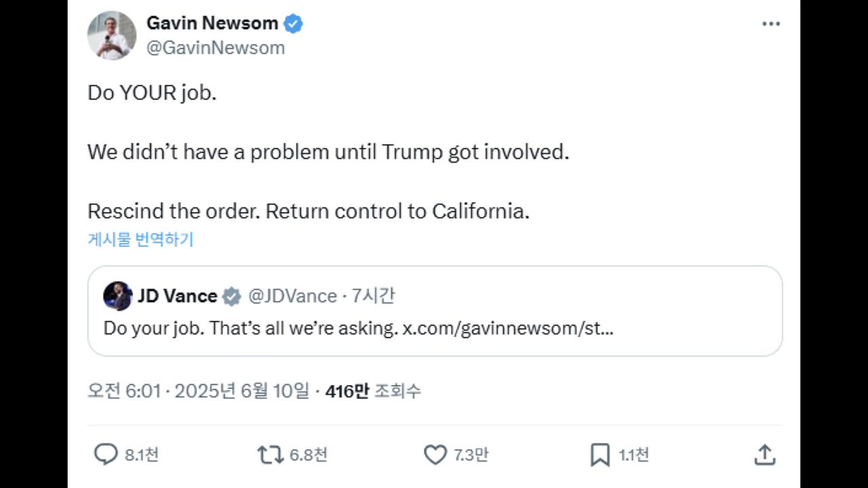868x488 pixels.
Task: Click JD Vance's gray verified badge
Action: (x=232, y=296)
